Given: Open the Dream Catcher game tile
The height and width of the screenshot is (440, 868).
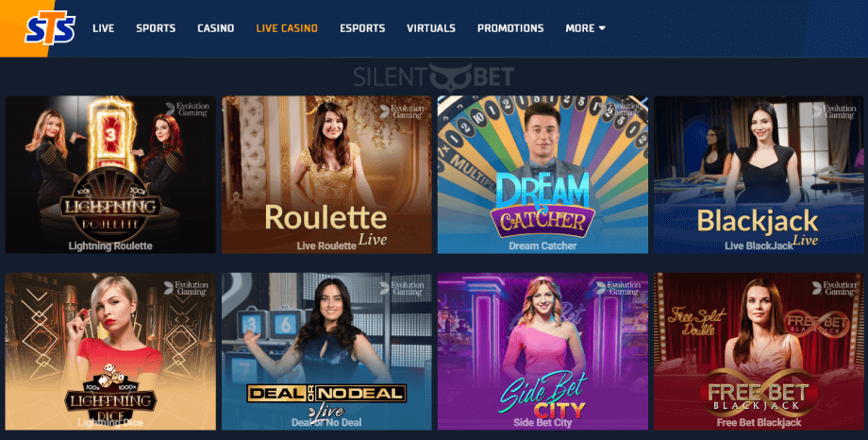Looking at the screenshot, I should [x=542, y=175].
